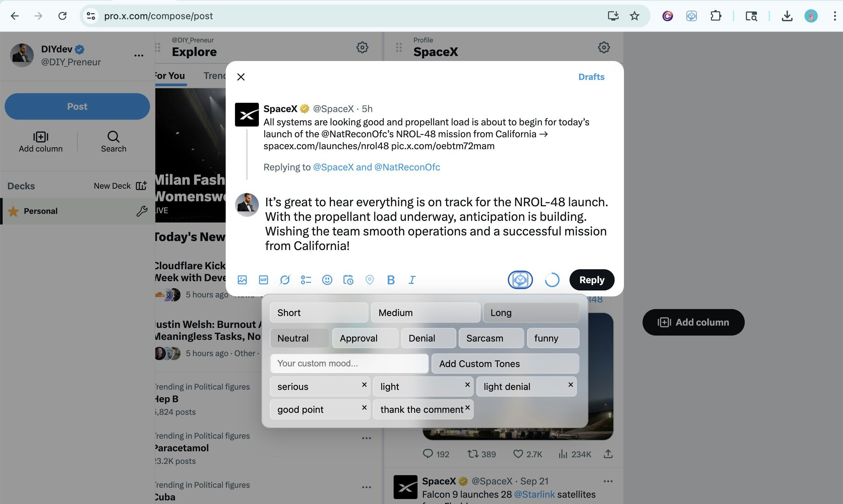
Task: Attach media using the image icon
Action: tap(242, 280)
